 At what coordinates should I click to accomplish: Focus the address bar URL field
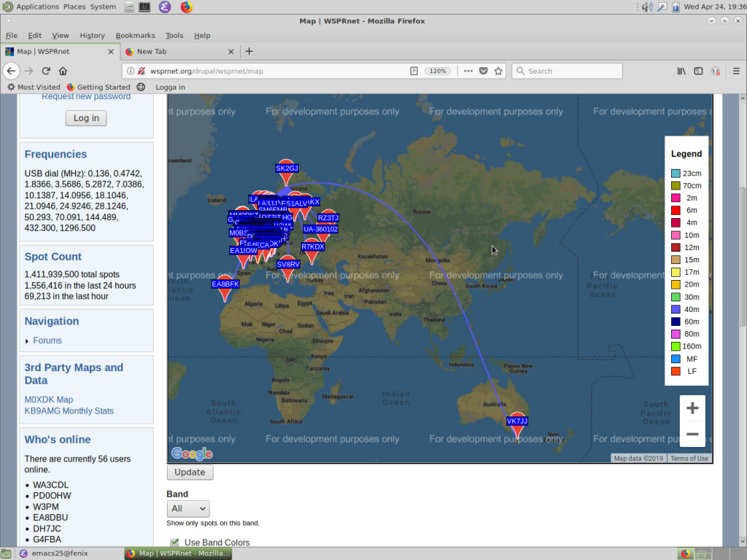pos(276,71)
